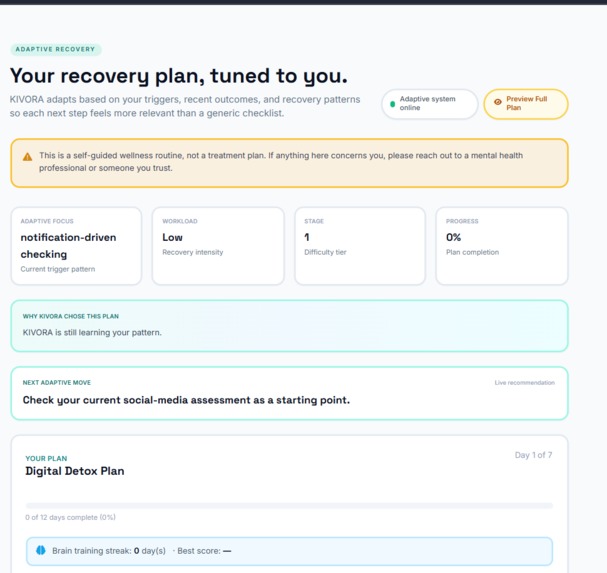
Task: Click the notification-driven checking text
Action: click(68, 246)
